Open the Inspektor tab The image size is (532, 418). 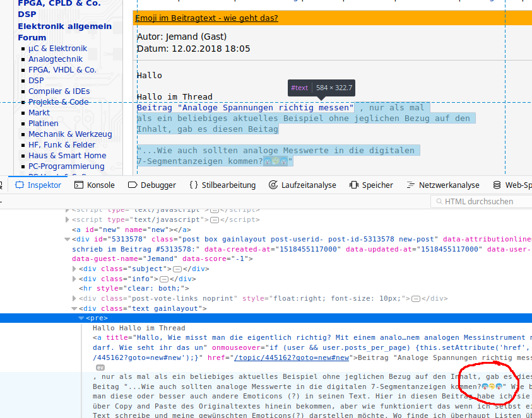[x=38, y=185]
